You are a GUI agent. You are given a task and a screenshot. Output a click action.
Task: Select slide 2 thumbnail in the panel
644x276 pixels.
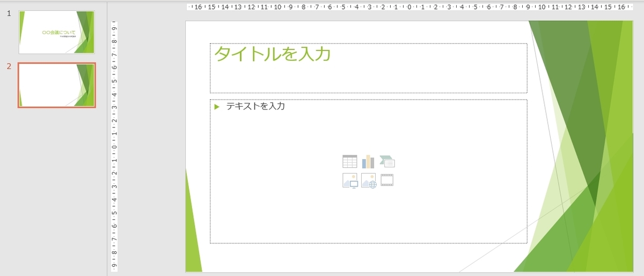click(57, 85)
